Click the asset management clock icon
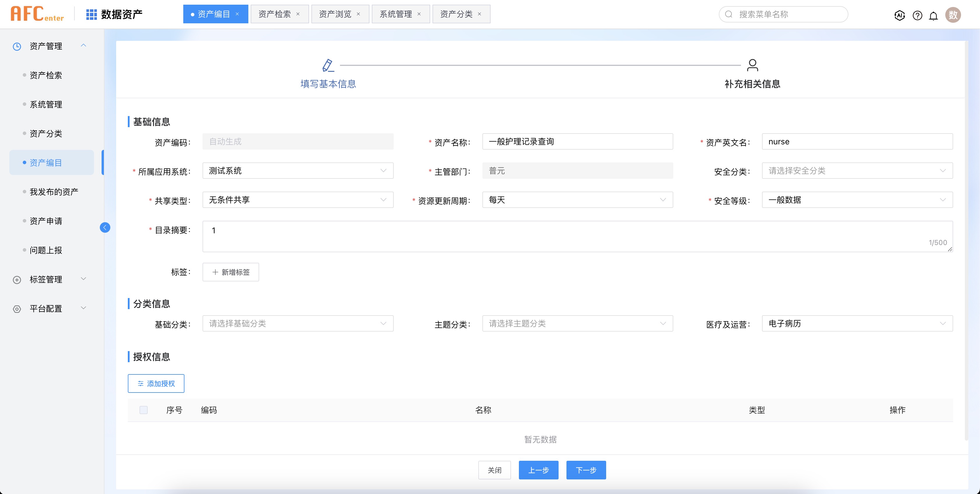This screenshot has width=980, height=494. click(17, 46)
